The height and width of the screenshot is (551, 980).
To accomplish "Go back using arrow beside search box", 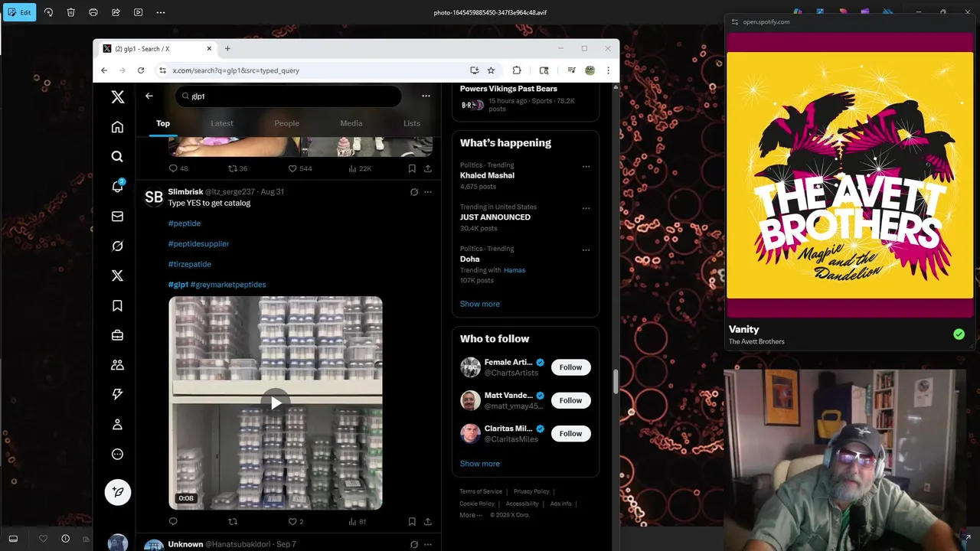I will [149, 96].
